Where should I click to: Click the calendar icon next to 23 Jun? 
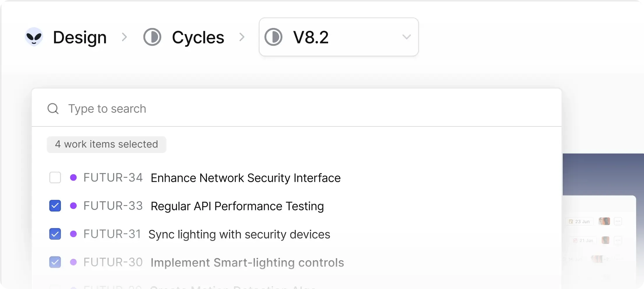(x=571, y=221)
